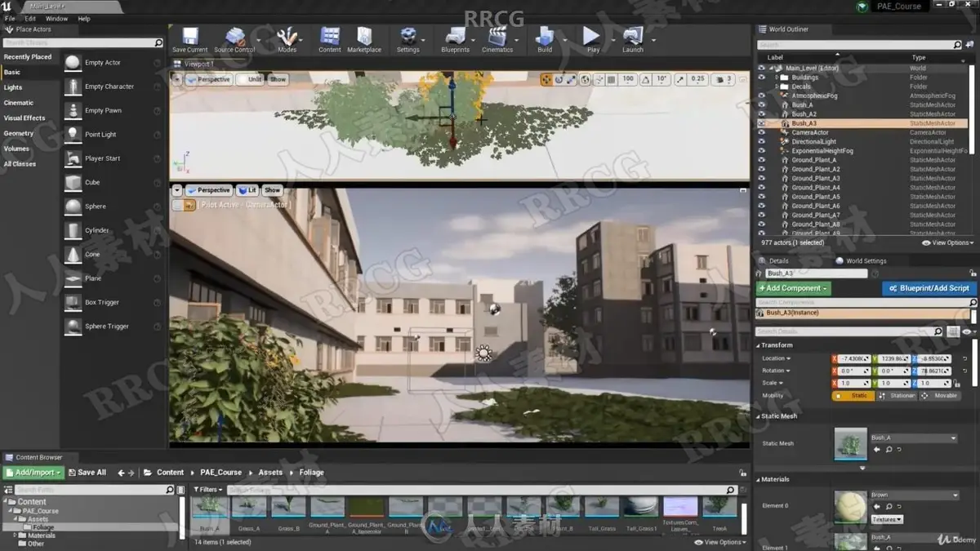Open the Add Component dropdown
The width and height of the screenshot is (980, 551).
(793, 288)
